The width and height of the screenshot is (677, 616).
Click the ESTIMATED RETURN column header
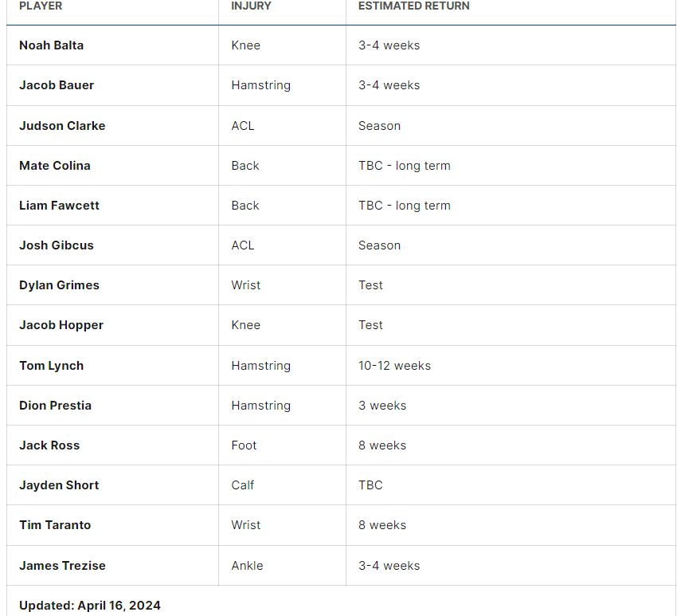pos(413,6)
